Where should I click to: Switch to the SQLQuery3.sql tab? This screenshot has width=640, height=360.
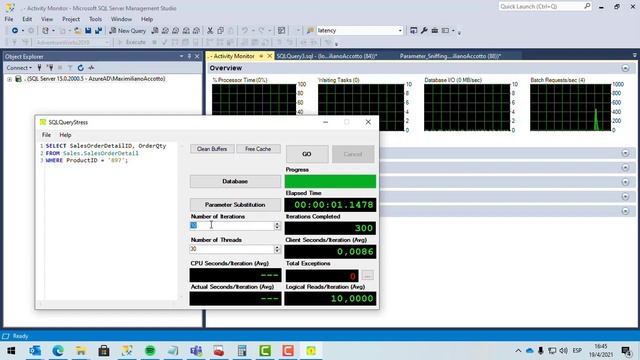click(x=327, y=56)
